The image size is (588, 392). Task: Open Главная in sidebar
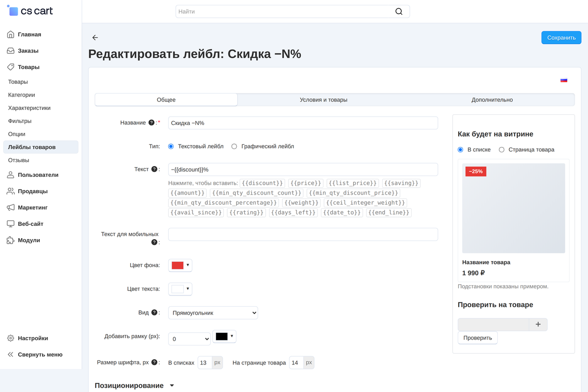click(29, 34)
